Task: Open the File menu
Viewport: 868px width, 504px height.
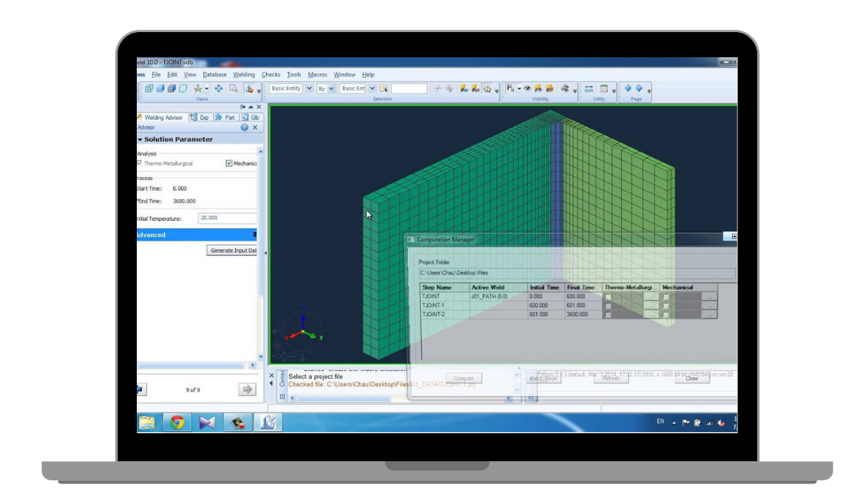Action: pyautogui.click(x=156, y=75)
